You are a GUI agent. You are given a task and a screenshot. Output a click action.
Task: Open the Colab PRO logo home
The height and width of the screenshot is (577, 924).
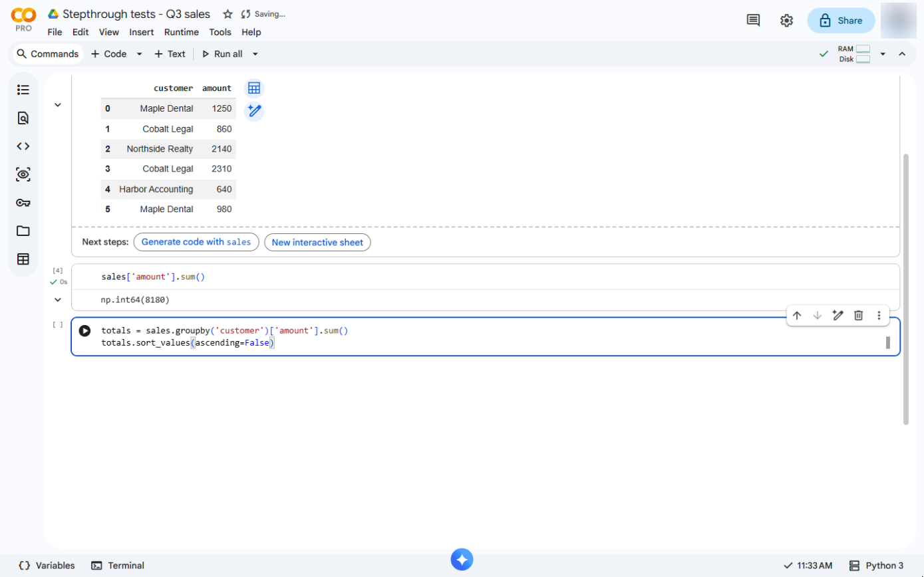(24, 20)
